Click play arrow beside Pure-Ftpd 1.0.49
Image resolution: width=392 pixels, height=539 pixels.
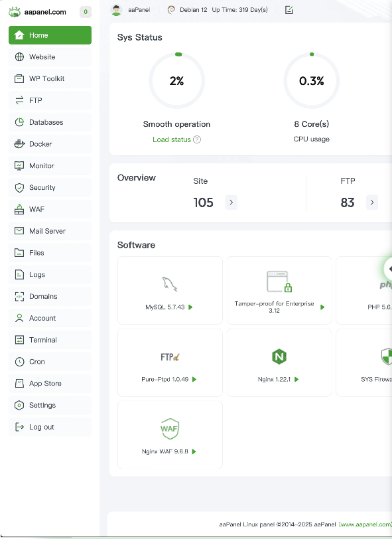[x=194, y=379]
